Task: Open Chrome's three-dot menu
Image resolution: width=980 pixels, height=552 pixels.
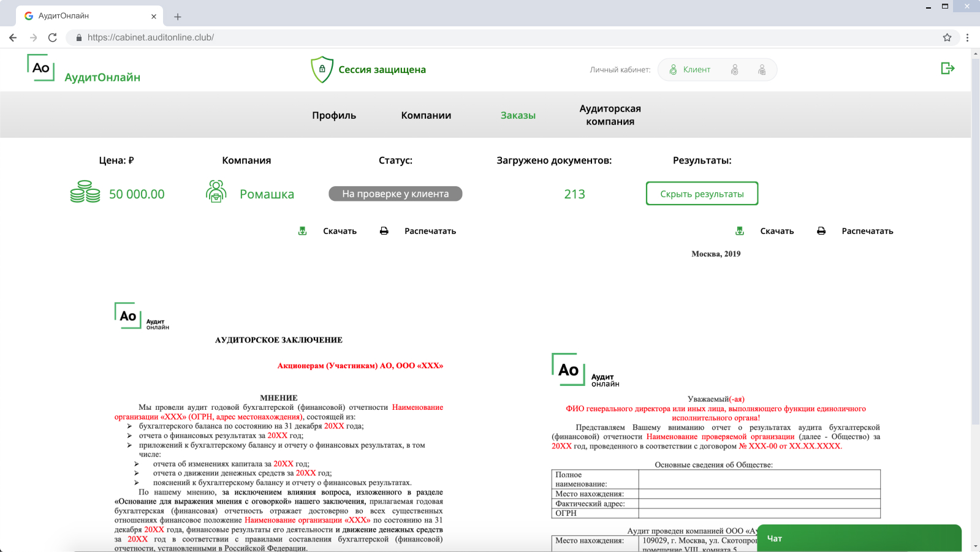Action: tap(967, 37)
